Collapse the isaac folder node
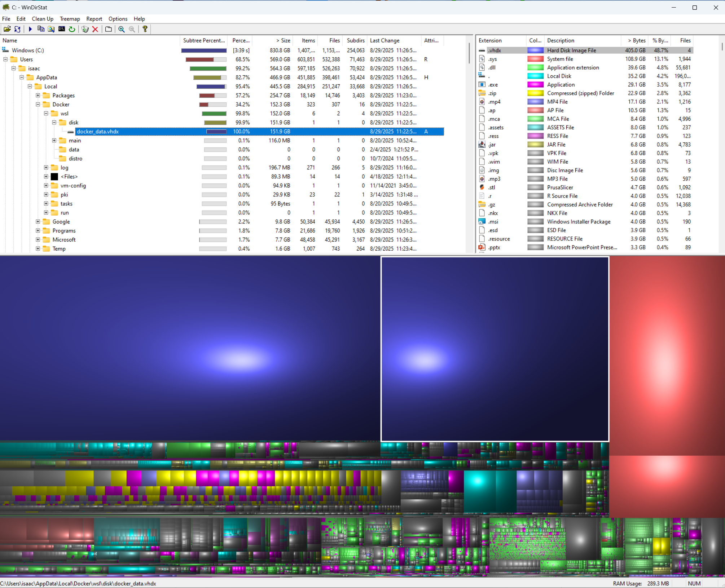 (14, 68)
